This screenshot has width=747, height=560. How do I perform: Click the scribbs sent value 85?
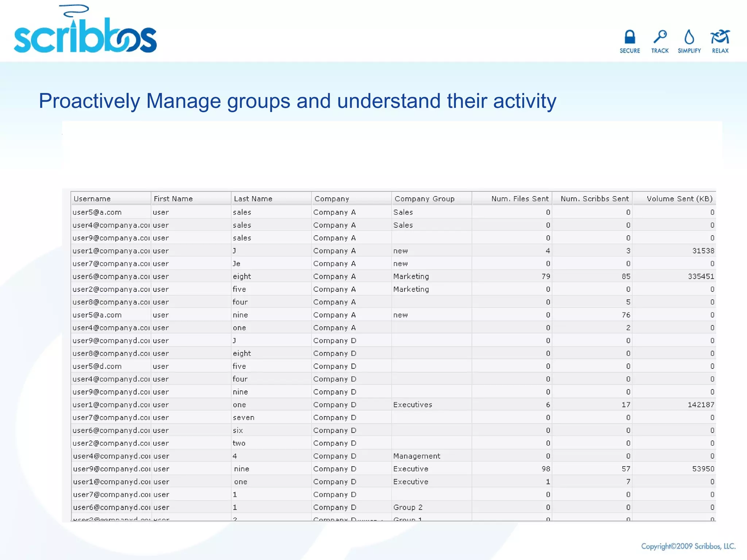[626, 276]
